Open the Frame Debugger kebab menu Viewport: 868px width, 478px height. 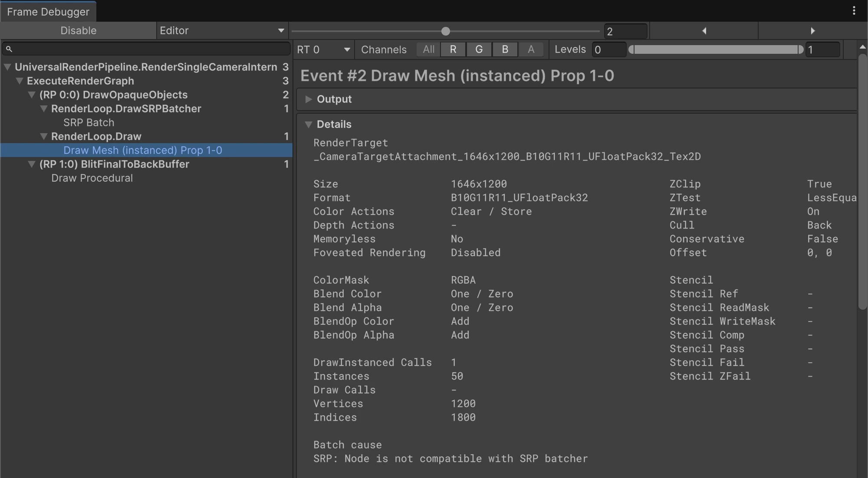(x=854, y=10)
